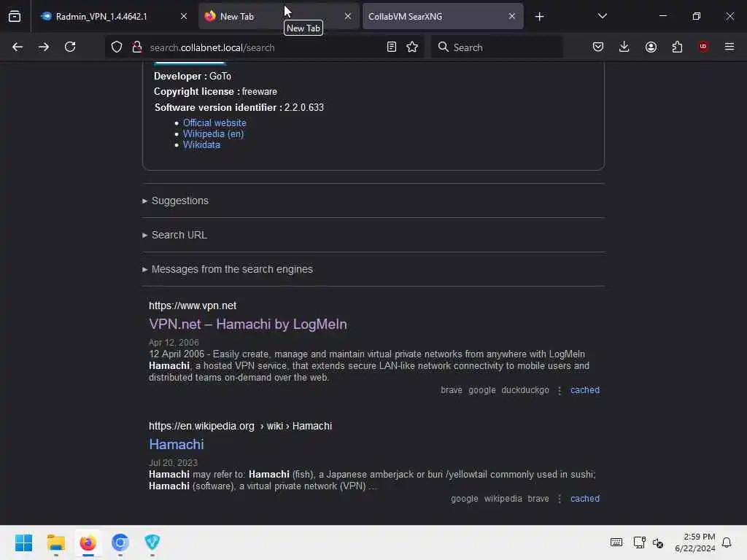The height and width of the screenshot is (560, 747).
Task: Toggle reader view icon in address bar
Action: 391,47
